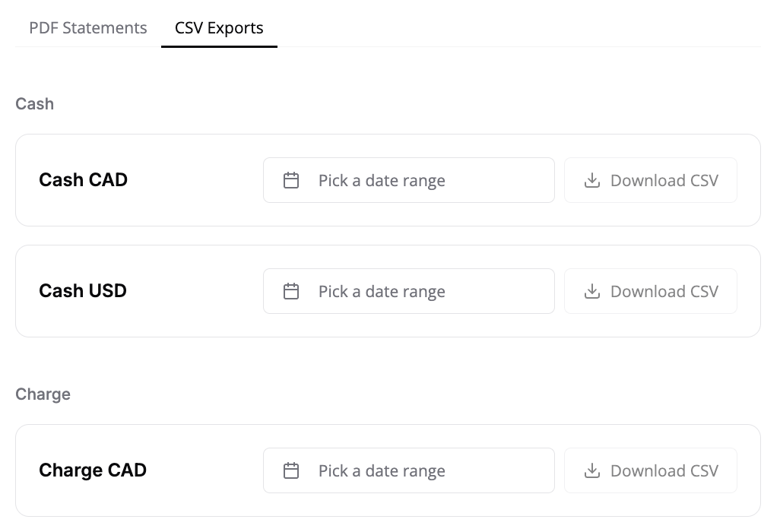
Task: Click the download arrow icon for Cash CAD
Action: (591, 181)
